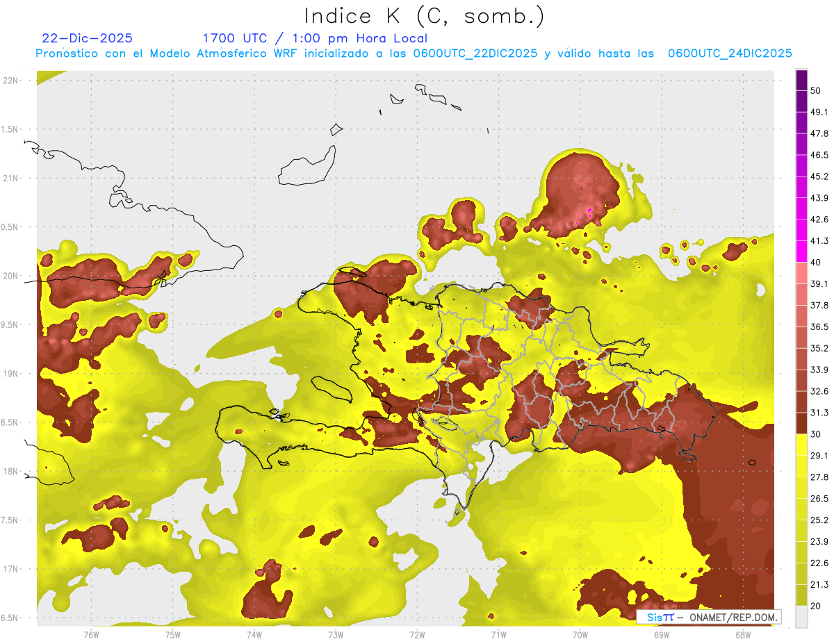Screen dimensions: 834x644
Task: Click colorbar value 29.1
Action: (819, 455)
